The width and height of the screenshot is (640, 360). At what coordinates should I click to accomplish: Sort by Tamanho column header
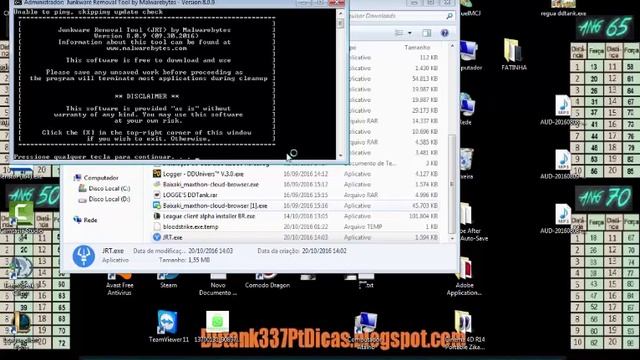[x=417, y=47]
